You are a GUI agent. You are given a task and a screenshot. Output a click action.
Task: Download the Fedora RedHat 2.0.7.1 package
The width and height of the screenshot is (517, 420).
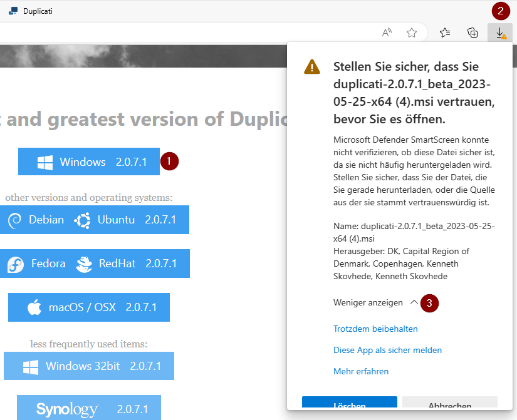95,264
